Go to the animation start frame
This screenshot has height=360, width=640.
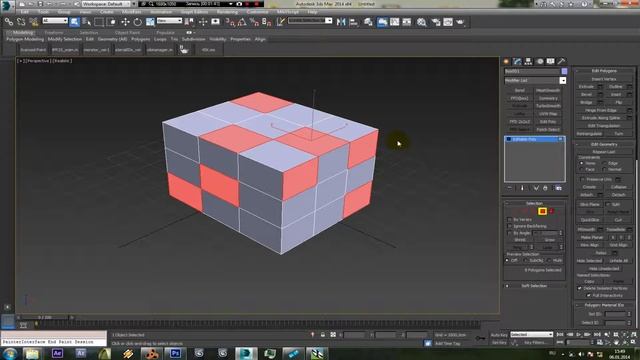point(560,334)
